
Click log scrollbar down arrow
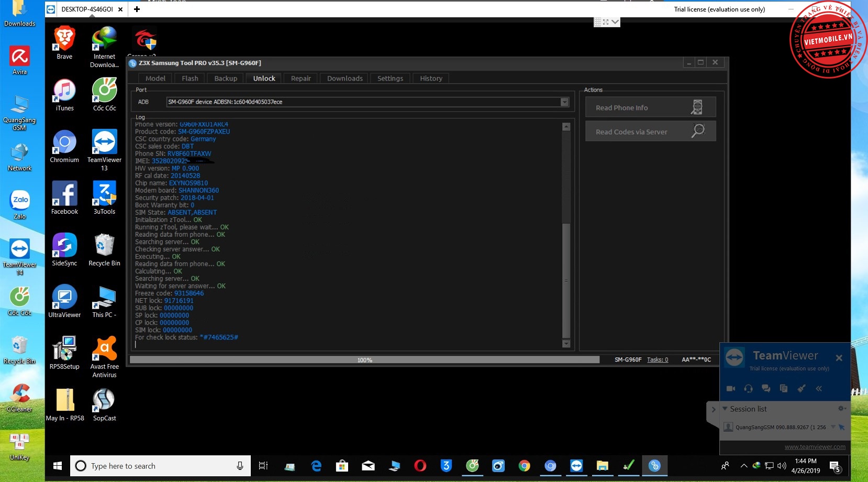[566, 344]
